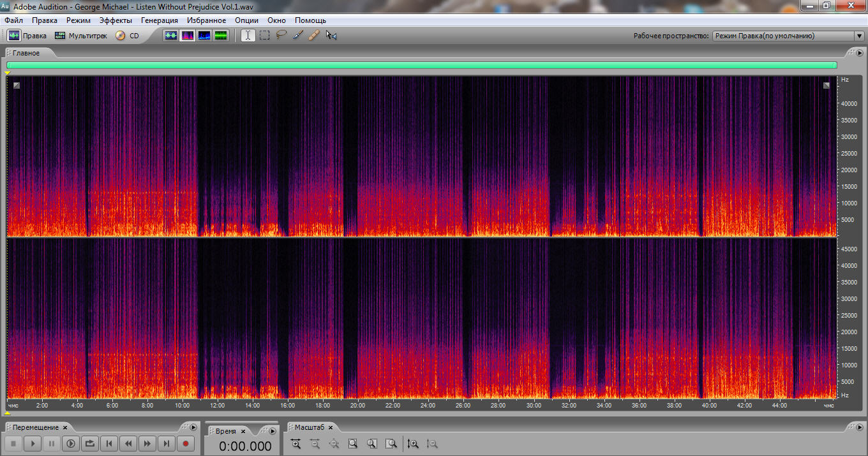This screenshot has height=456, width=868.
Task: Open the Масштаб panel options menu
Action: 860,427
